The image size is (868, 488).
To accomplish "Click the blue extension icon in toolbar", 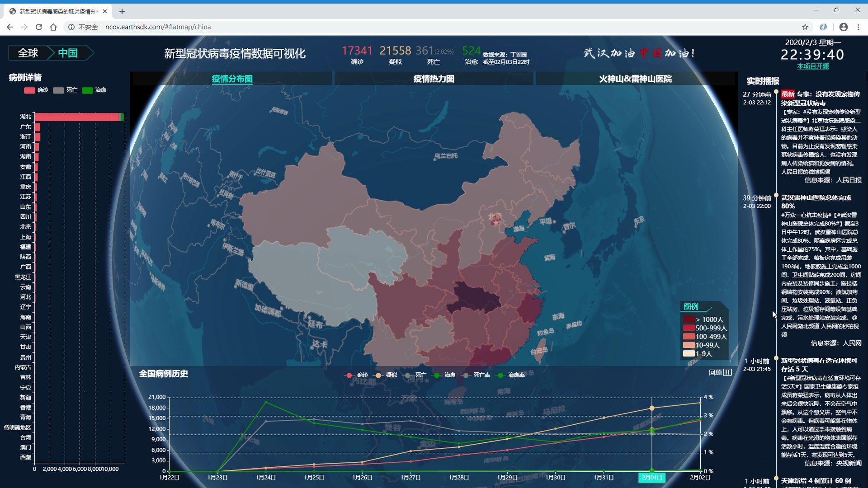I will point(823,27).
